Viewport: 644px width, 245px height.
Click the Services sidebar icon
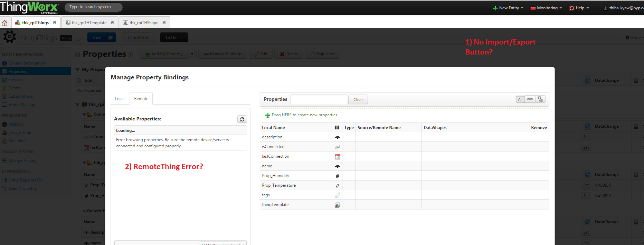4,80
